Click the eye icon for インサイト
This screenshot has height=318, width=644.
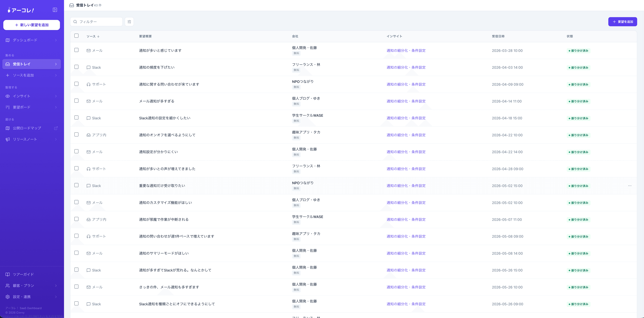click(x=8, y=96)
